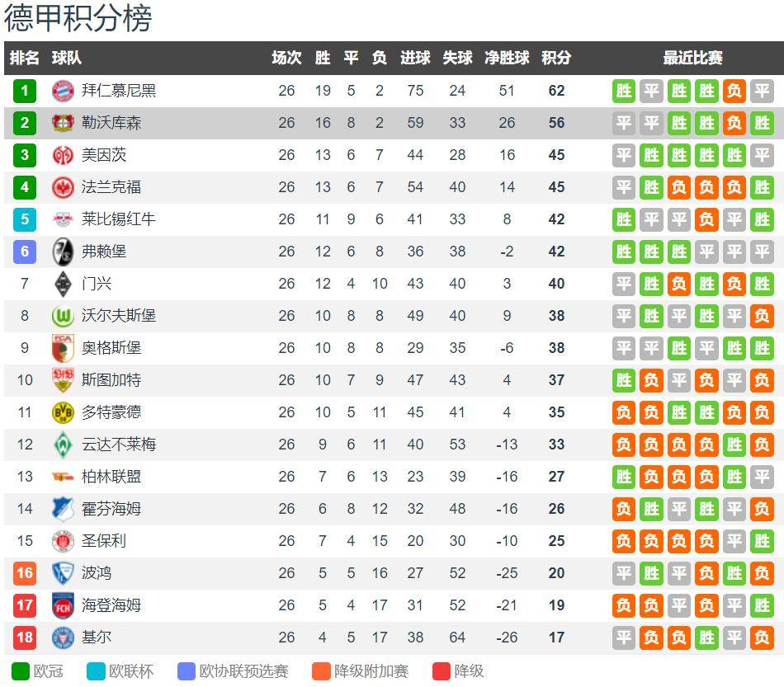
Task: Click the 净胜球 column header
Action: (507, 58)
